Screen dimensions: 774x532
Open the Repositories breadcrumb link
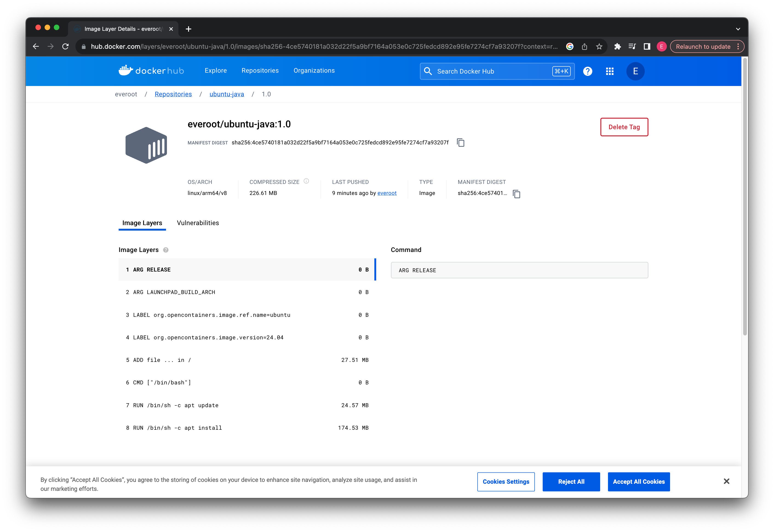173,94
